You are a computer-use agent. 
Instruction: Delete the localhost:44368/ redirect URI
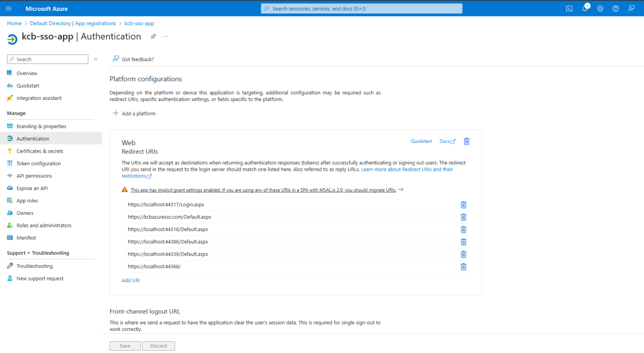[x=464, y=267]
